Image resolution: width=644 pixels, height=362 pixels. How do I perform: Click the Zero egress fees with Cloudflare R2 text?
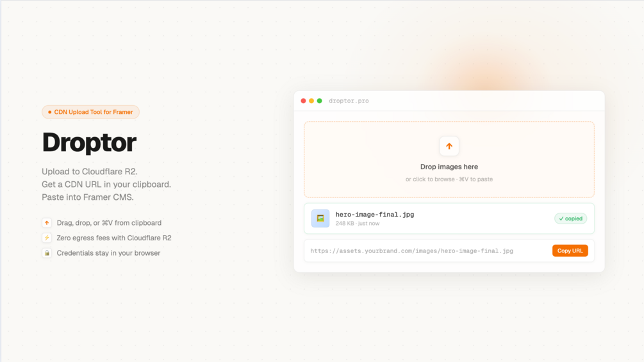coord(114,238)
